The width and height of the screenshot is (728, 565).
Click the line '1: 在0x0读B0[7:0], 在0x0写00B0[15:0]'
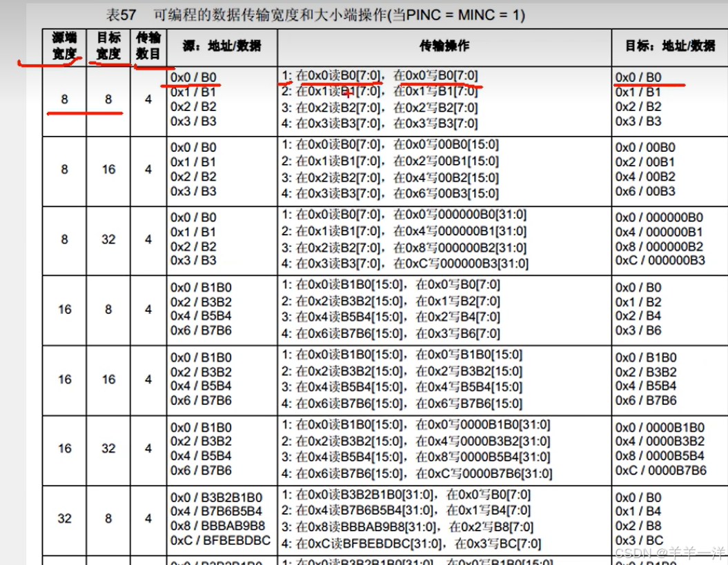click(x=390, y=145)
